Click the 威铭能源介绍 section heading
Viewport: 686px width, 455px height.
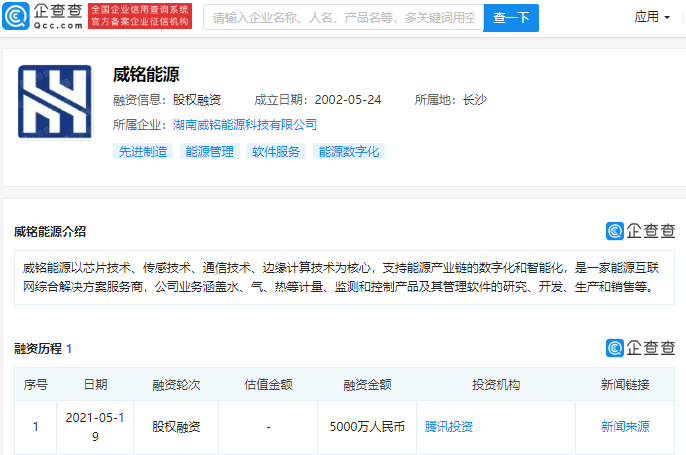(x=50, y=231)
